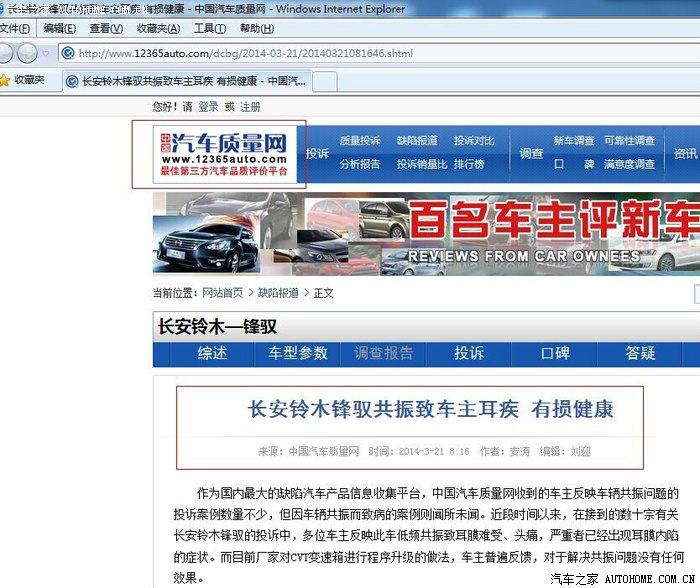Switch to the 综述 tab

pyautogui.click(x=212, y=353)
